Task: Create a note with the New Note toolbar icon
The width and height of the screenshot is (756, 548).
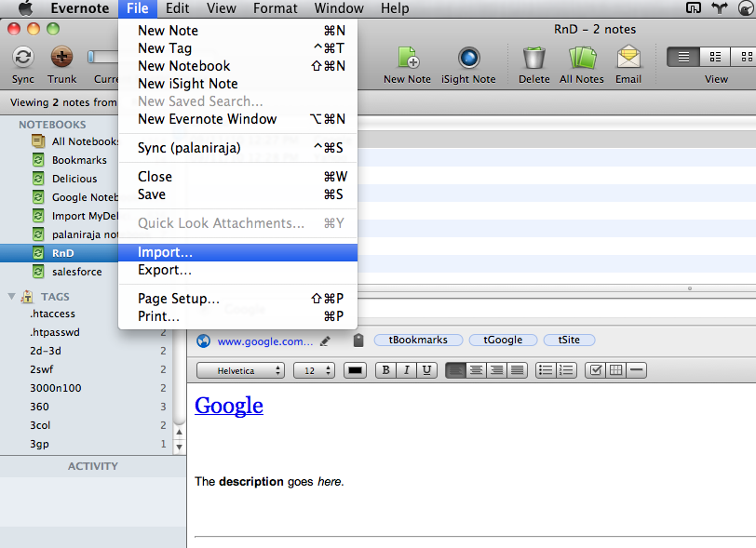Action: (x=409, y=58)
